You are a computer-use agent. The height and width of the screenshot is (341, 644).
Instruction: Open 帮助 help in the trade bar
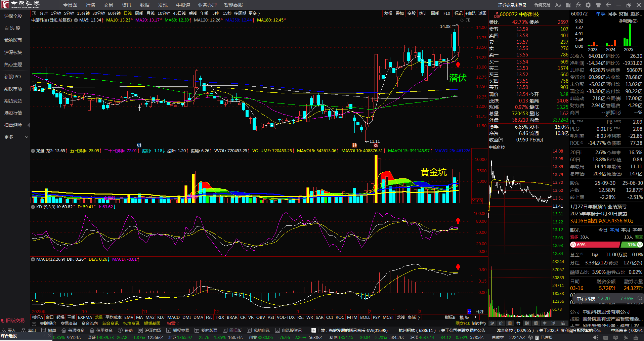click(x=125, y=331)
